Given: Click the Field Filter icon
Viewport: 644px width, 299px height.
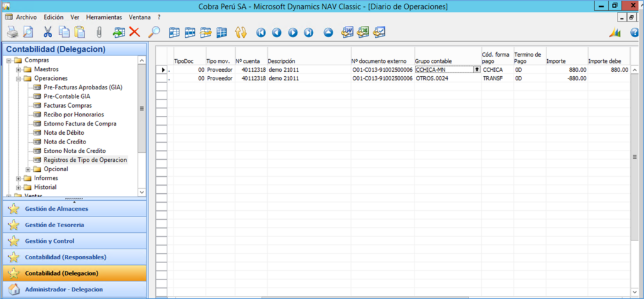Looking at the screenshot, I should coord(175,33).
